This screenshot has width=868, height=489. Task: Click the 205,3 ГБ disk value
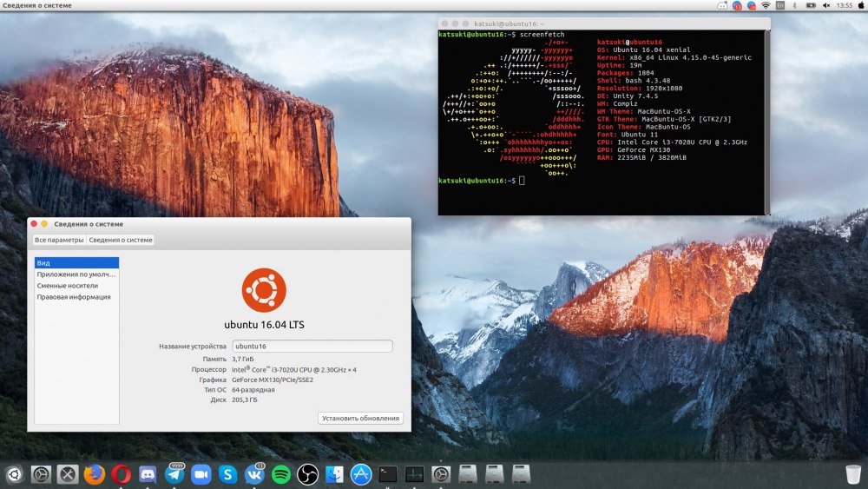pos(244,400)
